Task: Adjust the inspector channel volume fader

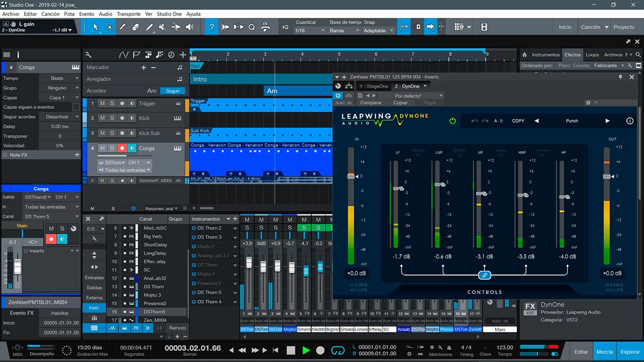Action: (x=17, y=266)
